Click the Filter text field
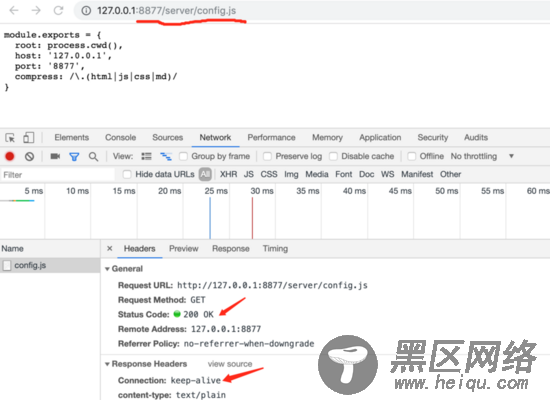This screenshot has width=550, height=400. tap(58, 175)
